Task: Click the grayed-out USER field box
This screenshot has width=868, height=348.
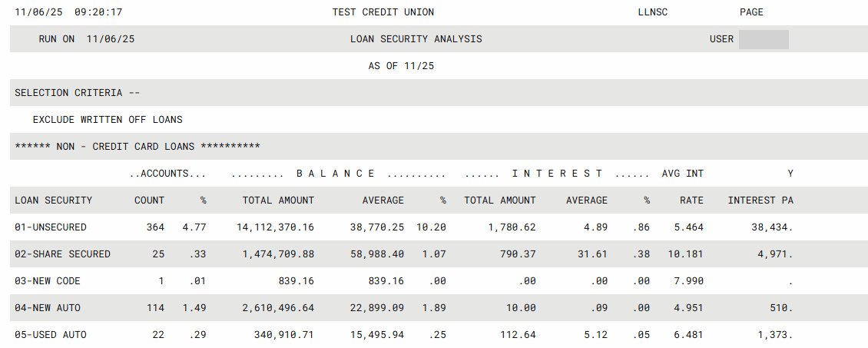Action: [x=764, y=39]
